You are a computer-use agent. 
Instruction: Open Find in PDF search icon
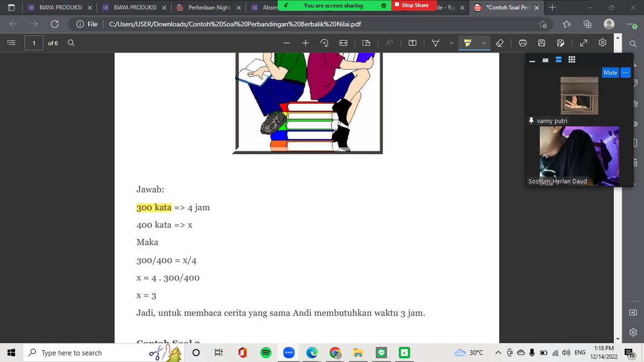pyautogui.click(x=71, y=43)
